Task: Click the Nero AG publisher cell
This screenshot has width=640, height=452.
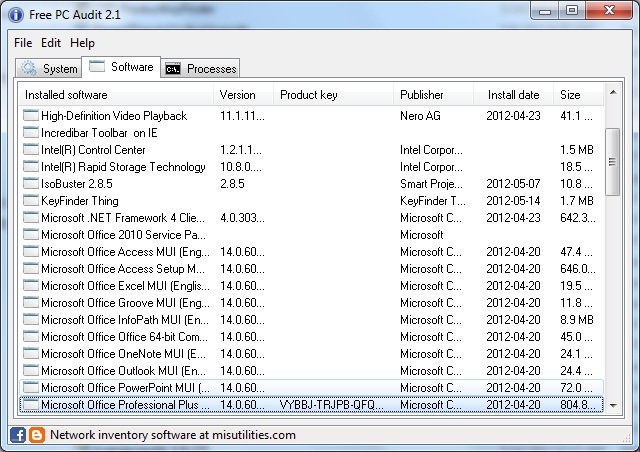Action: [x=420, y=116]
